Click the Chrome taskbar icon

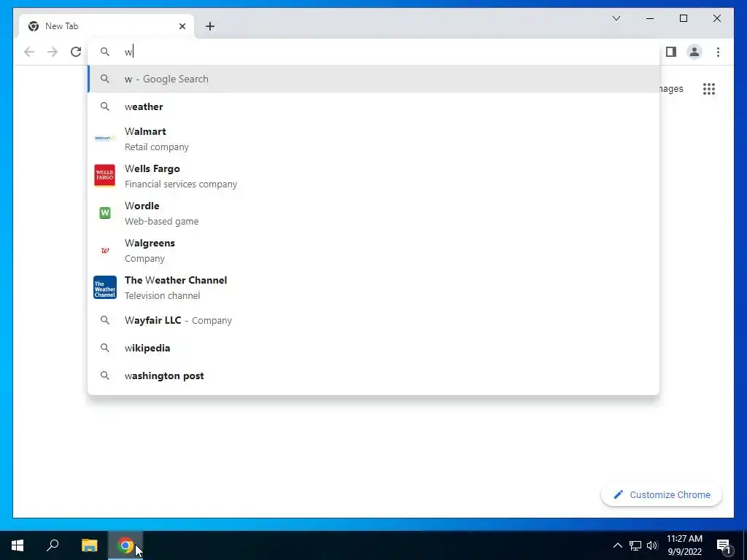[125, 545]
